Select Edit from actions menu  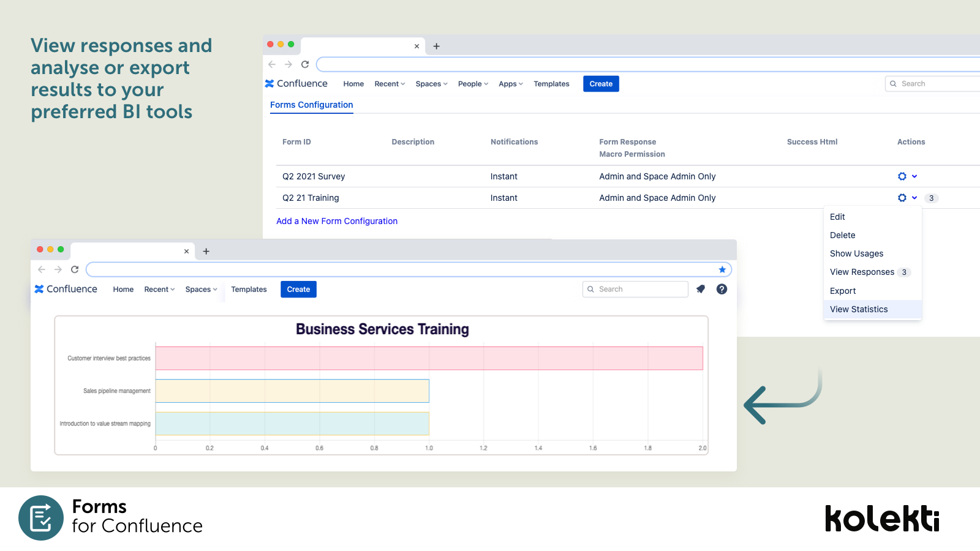(873, 217)
